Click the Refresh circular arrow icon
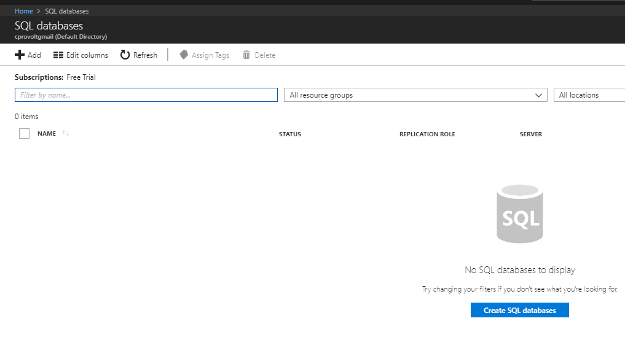 [125, 55]
